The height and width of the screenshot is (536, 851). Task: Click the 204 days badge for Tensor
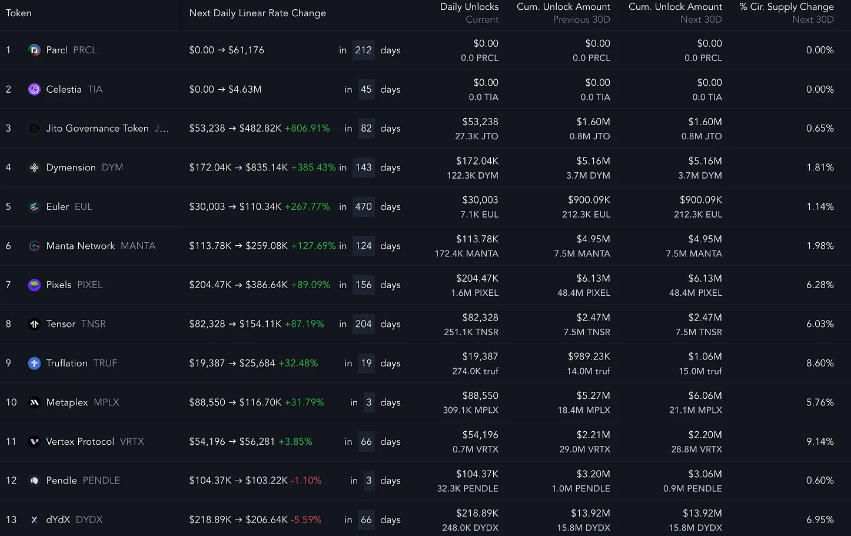(364, 324)
